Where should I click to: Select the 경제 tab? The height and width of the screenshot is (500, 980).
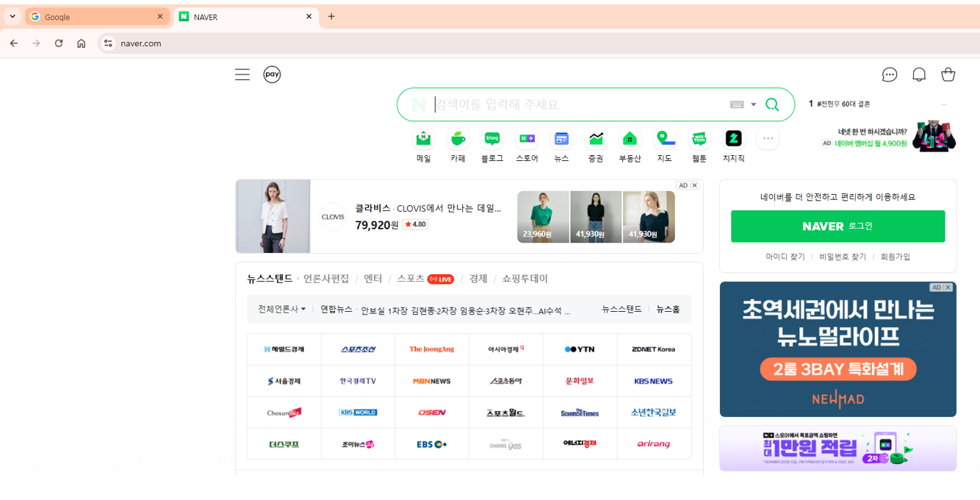click(478, 279)
